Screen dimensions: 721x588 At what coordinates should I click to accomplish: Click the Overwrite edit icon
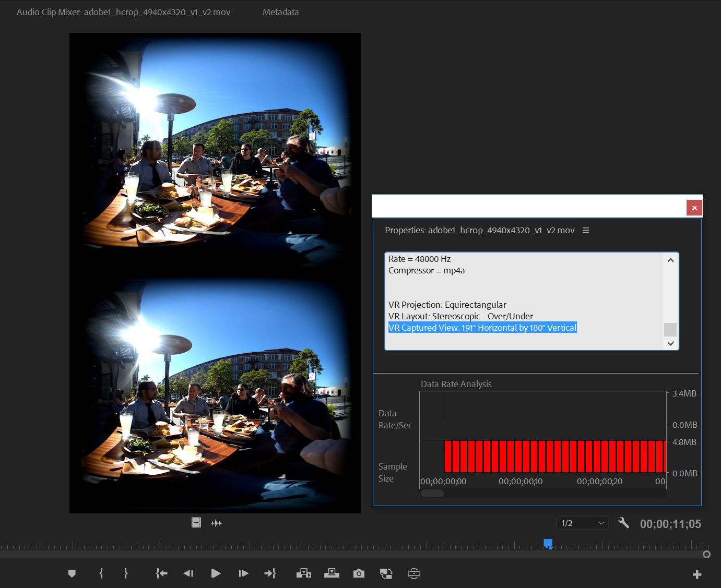coord(332,573)
